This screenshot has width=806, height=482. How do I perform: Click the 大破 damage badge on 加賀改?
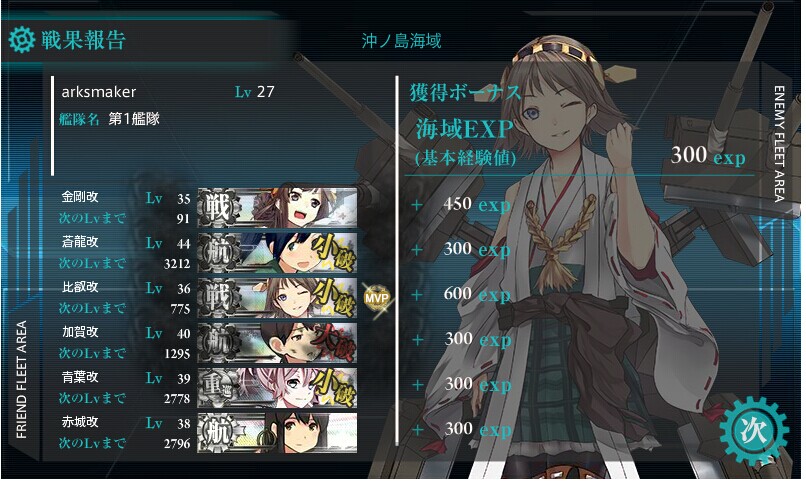(x=333, y=343)
